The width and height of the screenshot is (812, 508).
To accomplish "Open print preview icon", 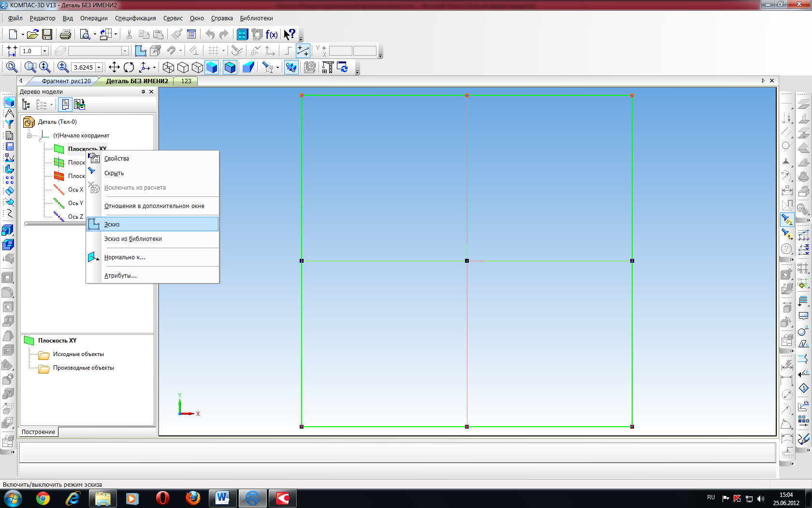I will pos(85,34).
